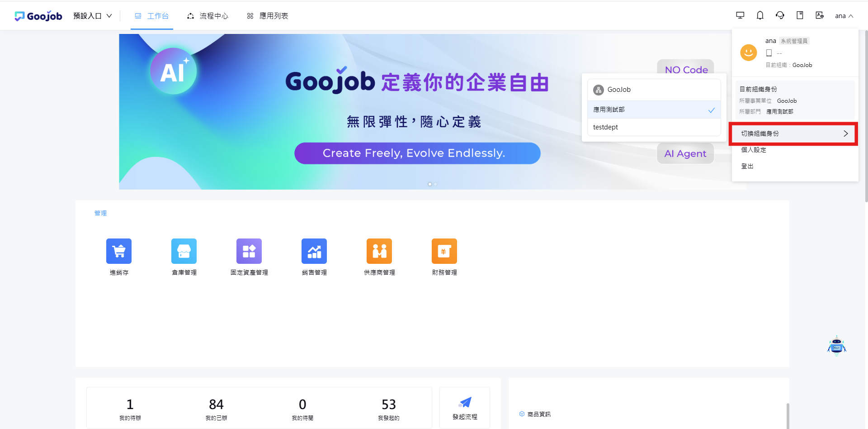Switch to the 工作台 tab
This screenshot has width=868, height=429.
point(152,16)
